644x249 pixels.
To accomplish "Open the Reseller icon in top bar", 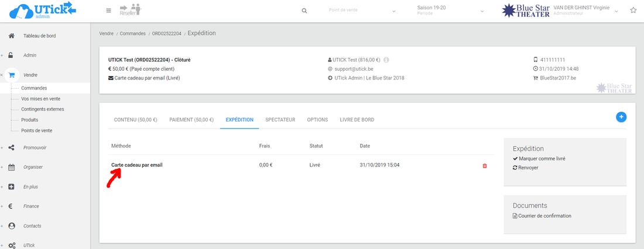I will 130,10.
